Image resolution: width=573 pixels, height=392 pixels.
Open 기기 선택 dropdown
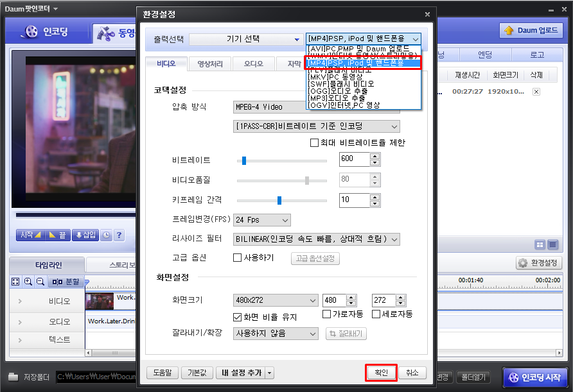(246, 39)
